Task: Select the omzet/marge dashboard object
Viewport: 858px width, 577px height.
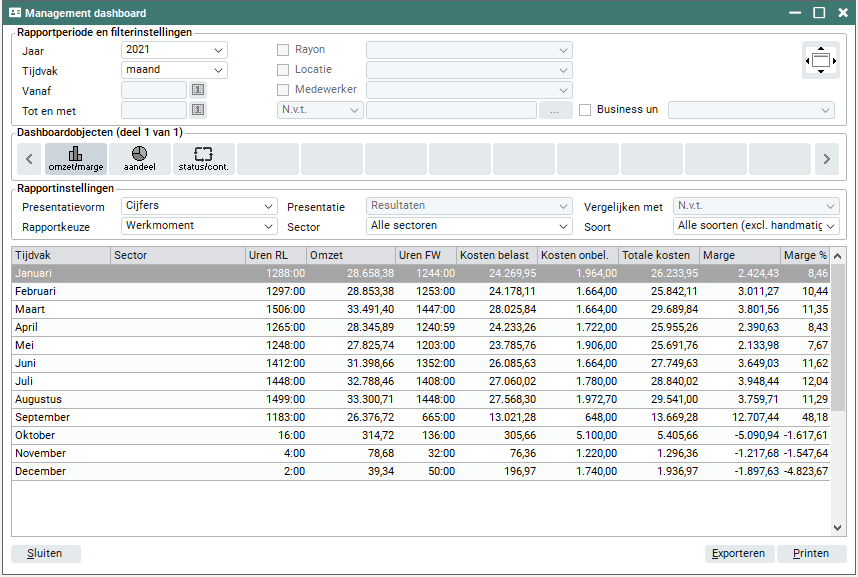Action: coord(75,158)
